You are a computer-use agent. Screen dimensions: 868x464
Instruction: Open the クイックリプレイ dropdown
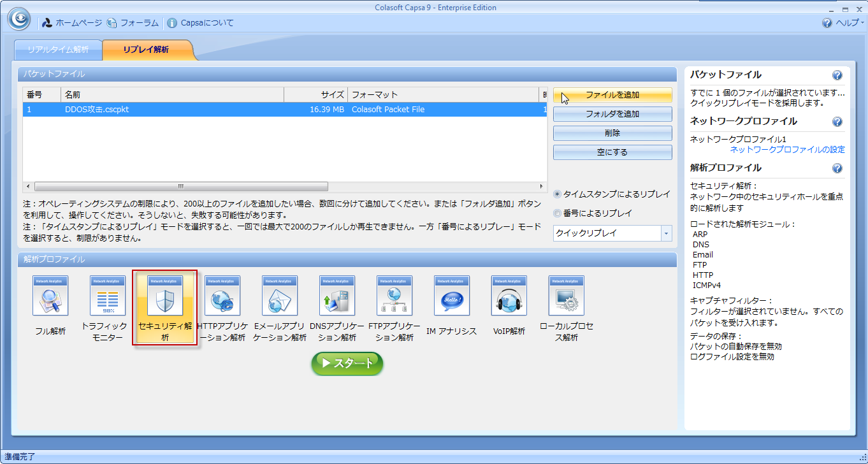coord(667,233)
